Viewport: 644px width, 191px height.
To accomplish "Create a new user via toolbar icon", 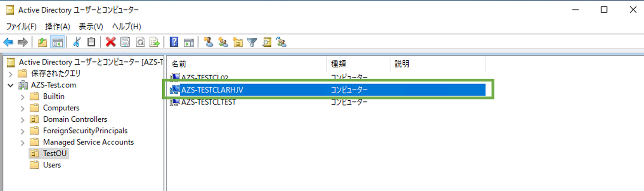I will click(x=208, y=42).
